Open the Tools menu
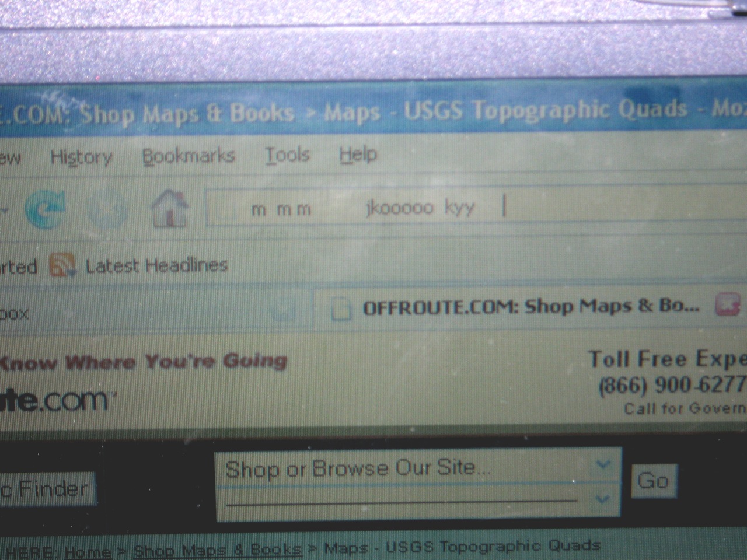 (288, 155)
